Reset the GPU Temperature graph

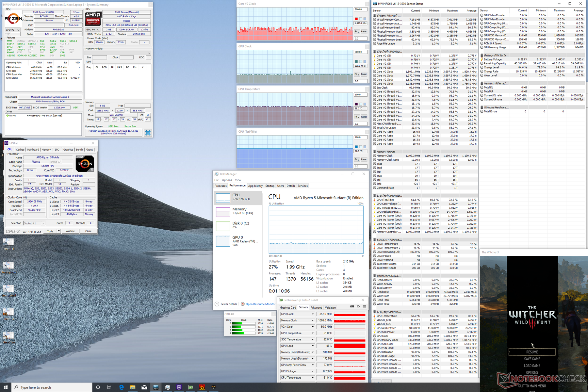pos(364,117)
